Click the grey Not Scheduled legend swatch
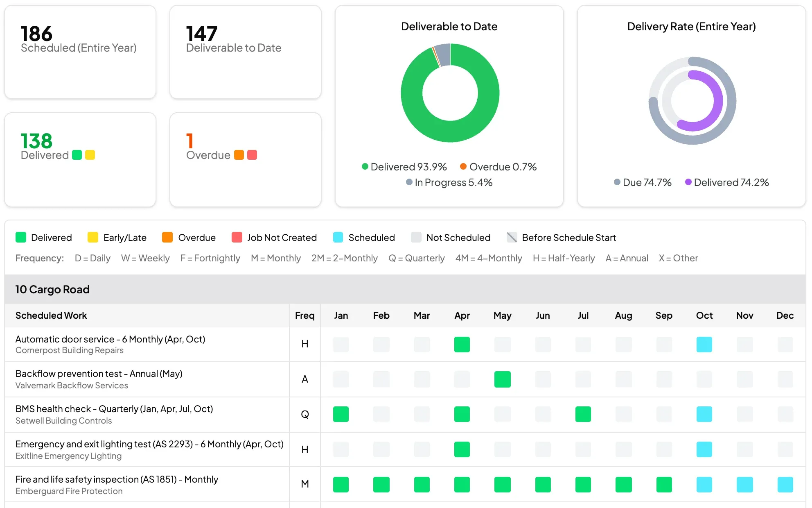The height and width of the screenshot is (508, 812). tap(416, 237)
